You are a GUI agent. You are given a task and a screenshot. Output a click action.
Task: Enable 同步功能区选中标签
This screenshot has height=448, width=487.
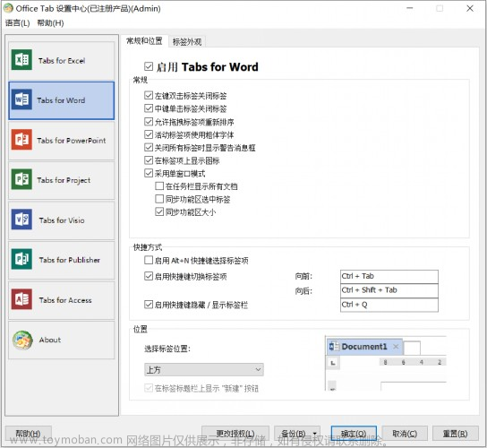point(159,199)
